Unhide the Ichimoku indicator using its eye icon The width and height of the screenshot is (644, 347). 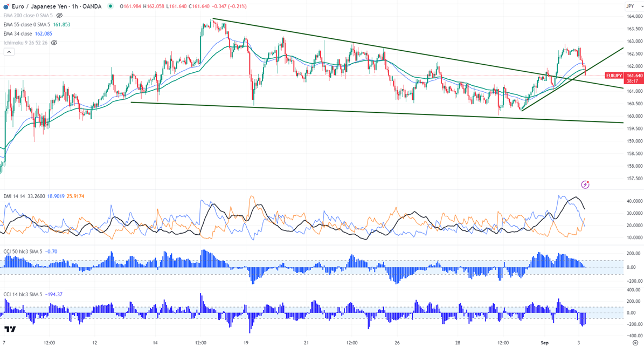54,43
